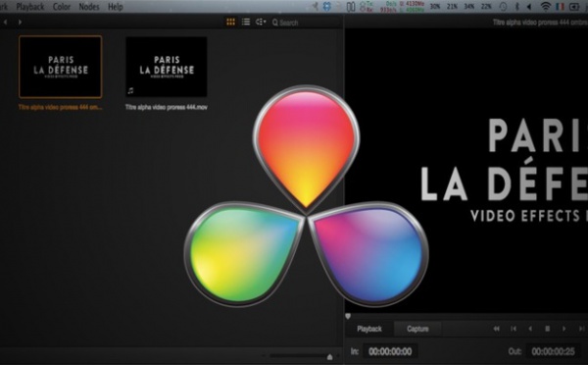Switch media pool to thumbnail grid view
The image size is (588, 365).
(230, 23)
